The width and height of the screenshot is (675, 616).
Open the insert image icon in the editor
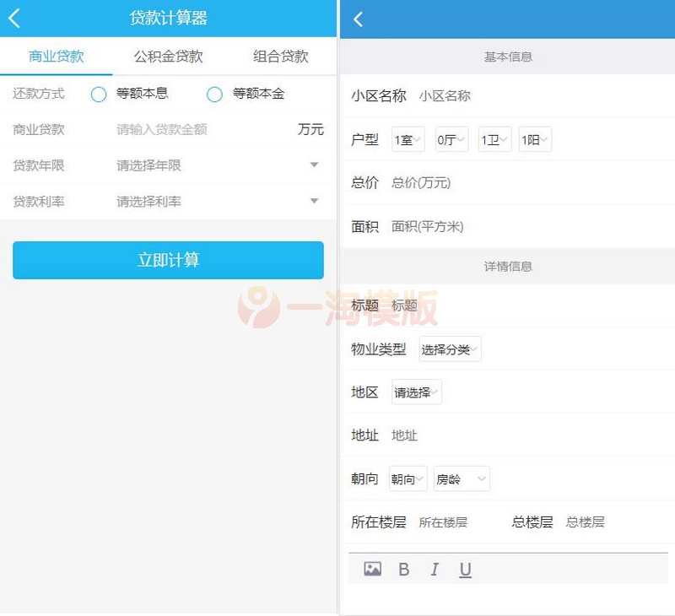[x=372, y=569]
